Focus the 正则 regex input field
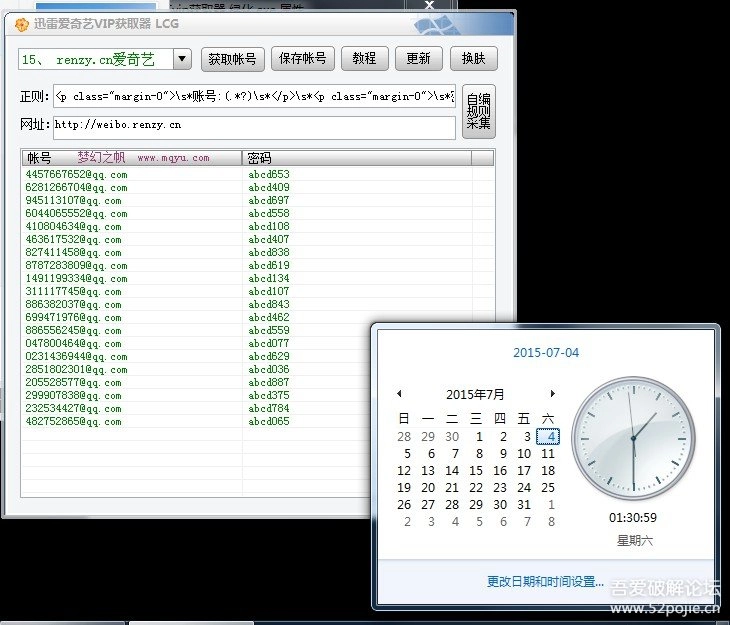 click(254, 96)
